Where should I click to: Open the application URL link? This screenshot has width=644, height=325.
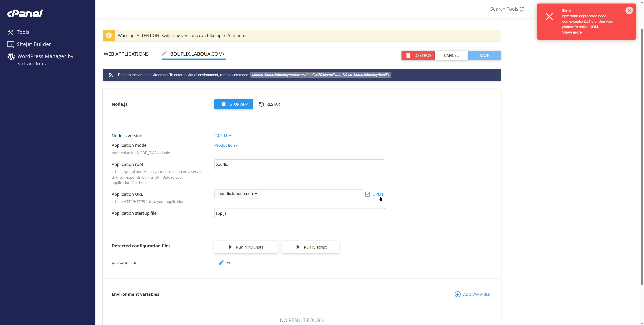click(374, 194)
